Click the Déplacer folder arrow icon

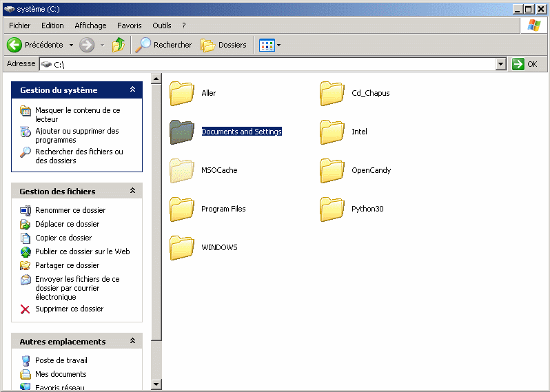pyautogui.click(x=26, y=224)
